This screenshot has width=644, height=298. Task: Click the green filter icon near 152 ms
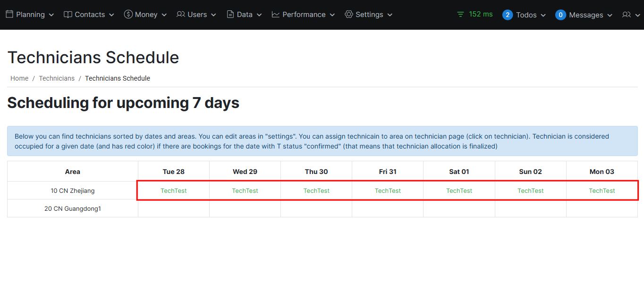pyautogui.click(x=460, y=15)
